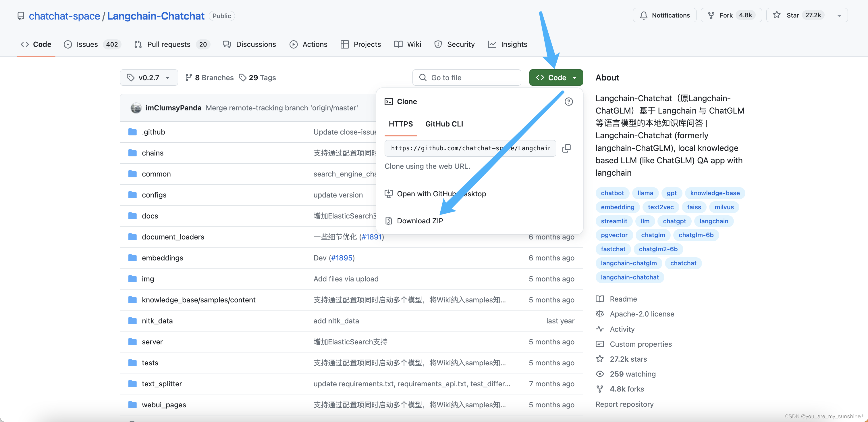This screenshot has height=422, width=868.
Task: View the 8 Branches link
Action: (x=209, y=78)
